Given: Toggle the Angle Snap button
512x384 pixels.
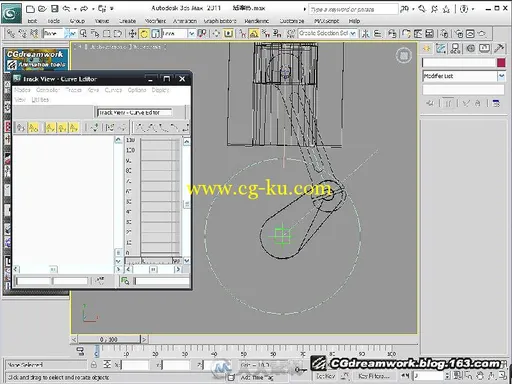Looking at the screenshot, I should pyautogui.click(x=254, y=33).
